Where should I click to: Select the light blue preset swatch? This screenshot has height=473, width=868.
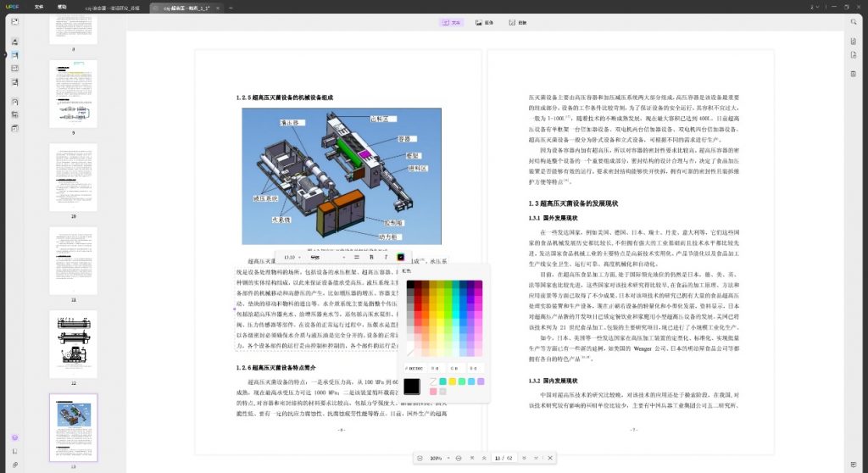[471, 381]
